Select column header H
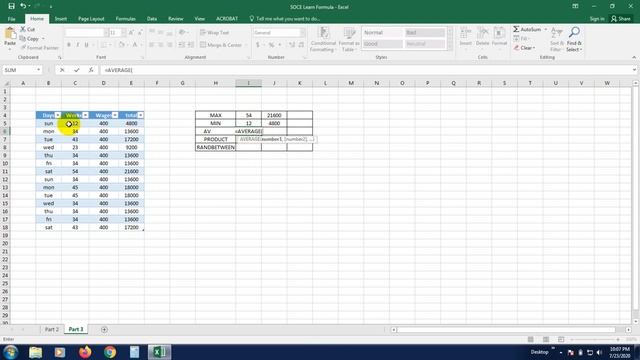The image size is (640, 360). pyautogui.click(x=216, y=83)
